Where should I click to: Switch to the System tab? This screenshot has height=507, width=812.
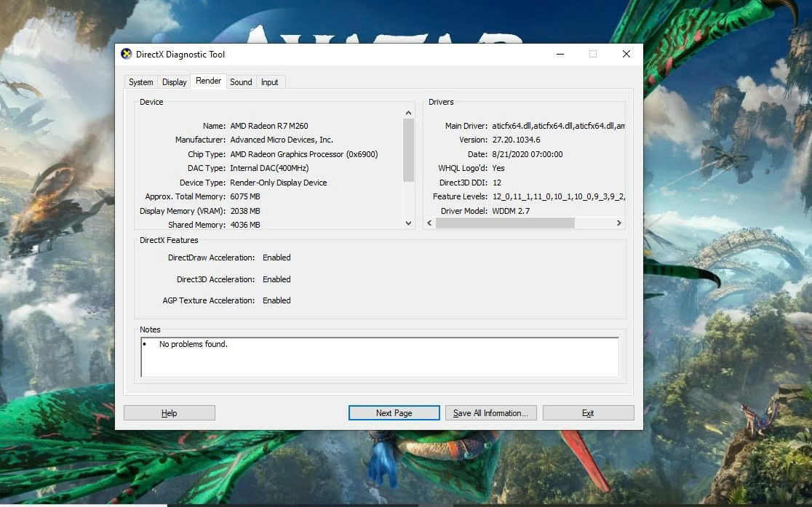coord(141,81)
